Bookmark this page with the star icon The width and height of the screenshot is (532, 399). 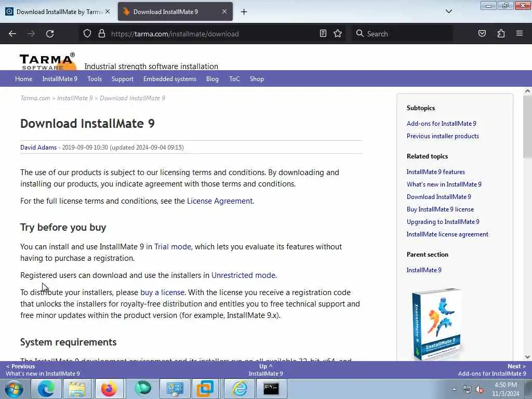tap(338, 33)
